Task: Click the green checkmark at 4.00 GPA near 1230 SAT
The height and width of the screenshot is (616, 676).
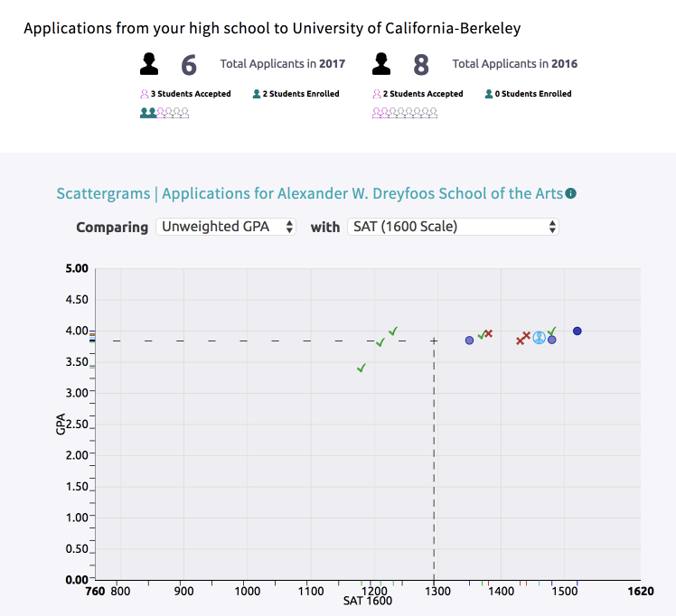Action: 393,331
